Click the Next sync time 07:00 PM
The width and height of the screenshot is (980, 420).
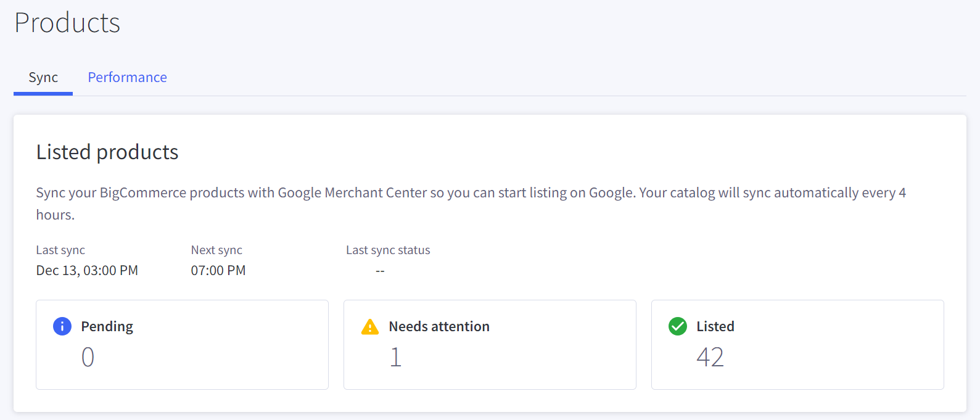click(218, 270)
